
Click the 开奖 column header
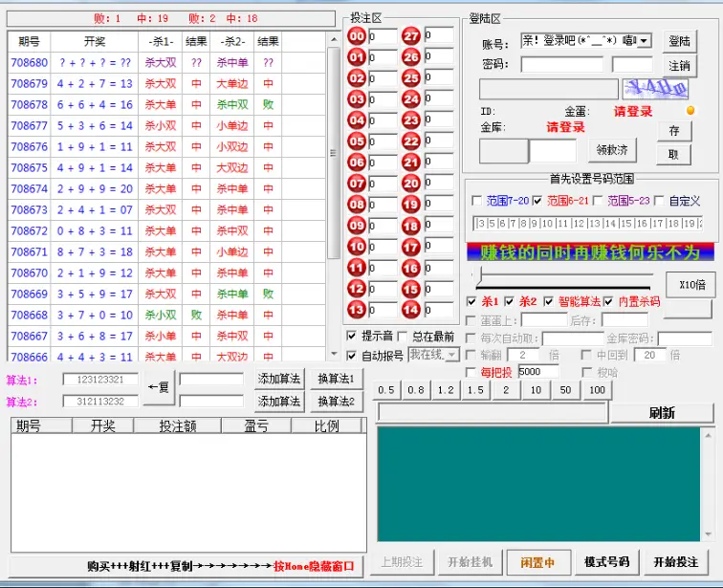(x=95, y=42)
